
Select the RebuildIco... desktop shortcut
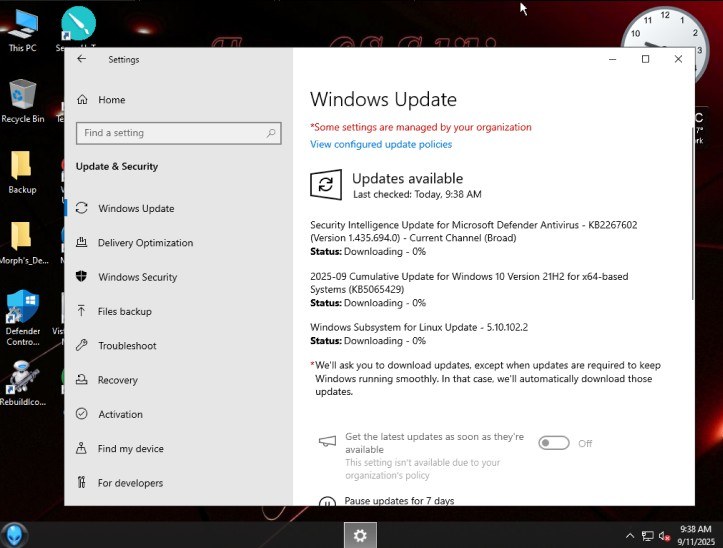point(23,384)
